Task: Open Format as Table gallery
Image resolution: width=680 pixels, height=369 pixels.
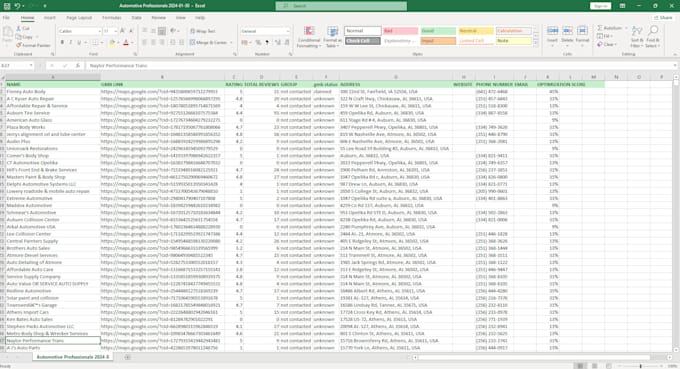Action: 333,37
